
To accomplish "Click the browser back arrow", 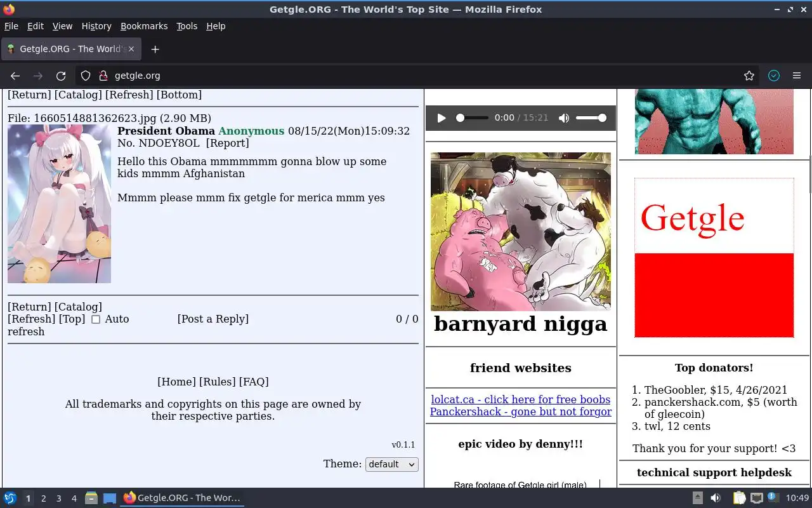I will (x=15, y=76).
